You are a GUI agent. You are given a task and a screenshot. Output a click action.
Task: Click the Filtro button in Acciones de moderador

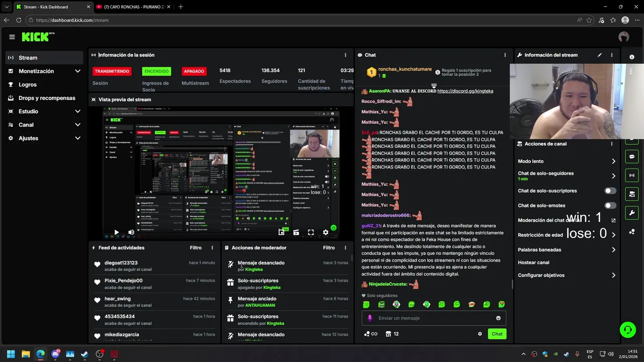click(x=329, y=248)
